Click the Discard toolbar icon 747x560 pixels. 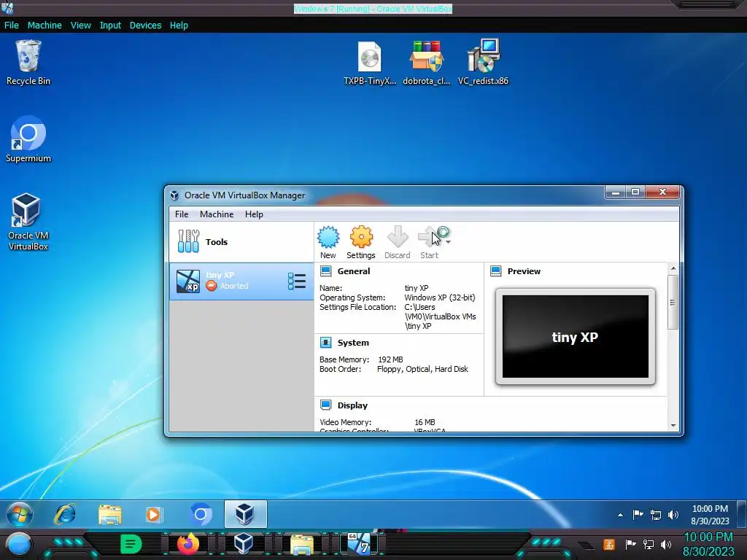[x=398, y=242]
